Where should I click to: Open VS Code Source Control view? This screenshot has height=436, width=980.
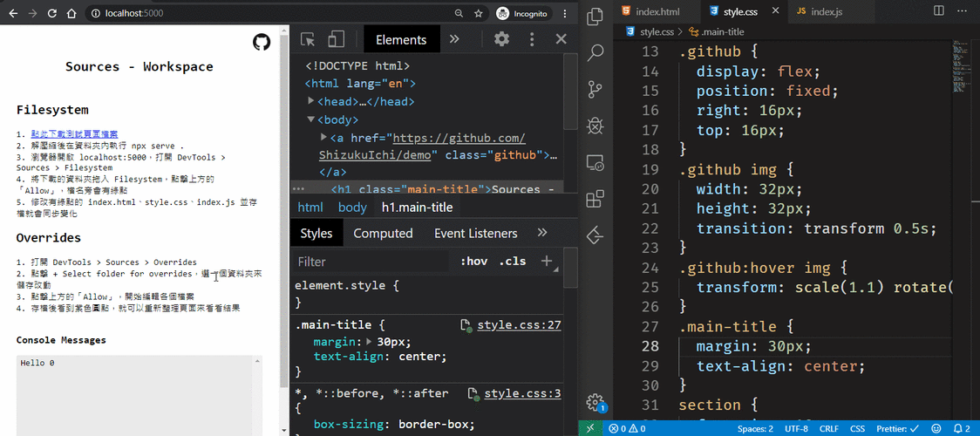tap(595, 90)
